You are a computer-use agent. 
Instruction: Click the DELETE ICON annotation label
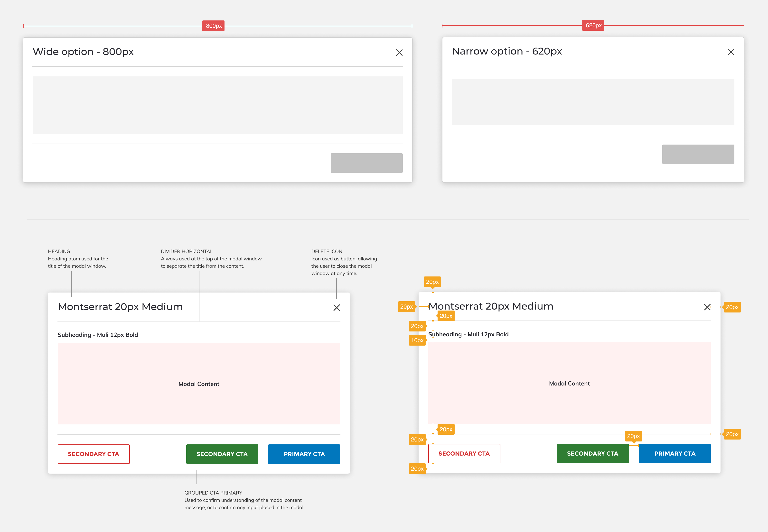pyautogui.click(x=327, y=251)
